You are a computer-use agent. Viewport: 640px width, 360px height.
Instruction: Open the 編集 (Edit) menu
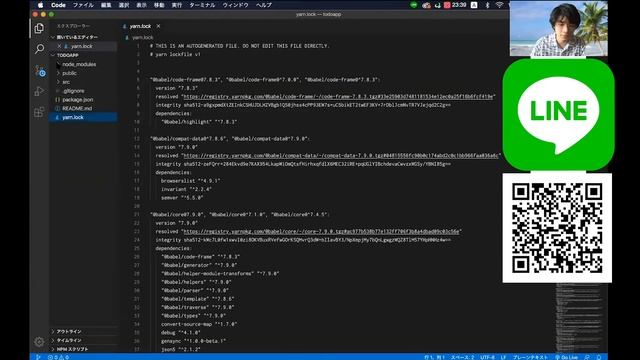106,5
